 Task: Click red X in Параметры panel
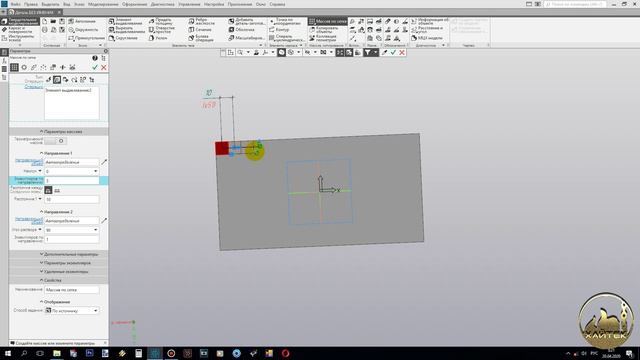pos(104,67)
